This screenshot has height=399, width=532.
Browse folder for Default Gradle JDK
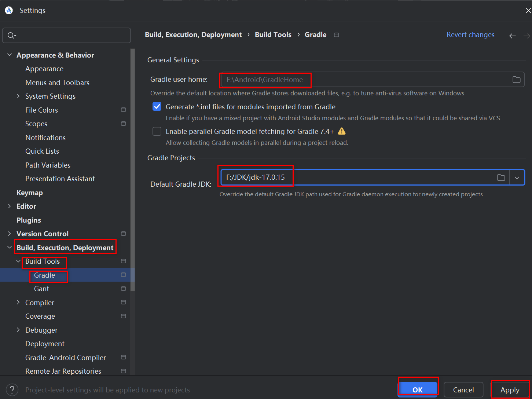tap(501, 177)
